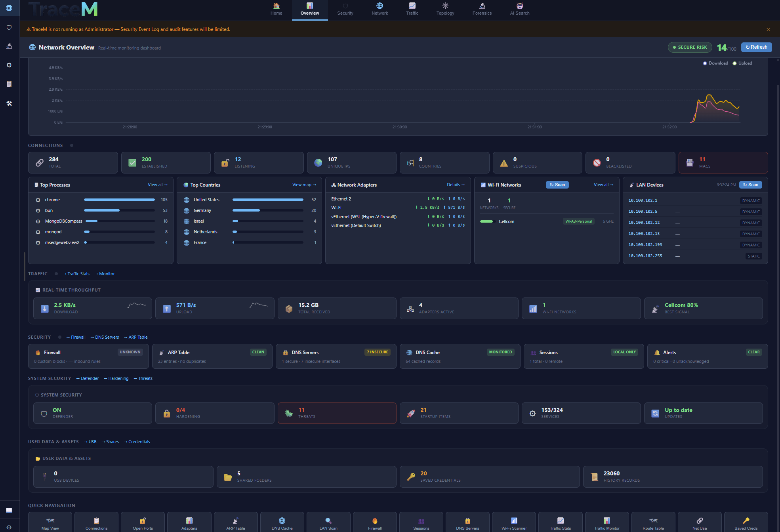Click the clipboard icon in the left sidebar
Image resolution: width=780 pixels, height=532 pixels.
(9, 84)
